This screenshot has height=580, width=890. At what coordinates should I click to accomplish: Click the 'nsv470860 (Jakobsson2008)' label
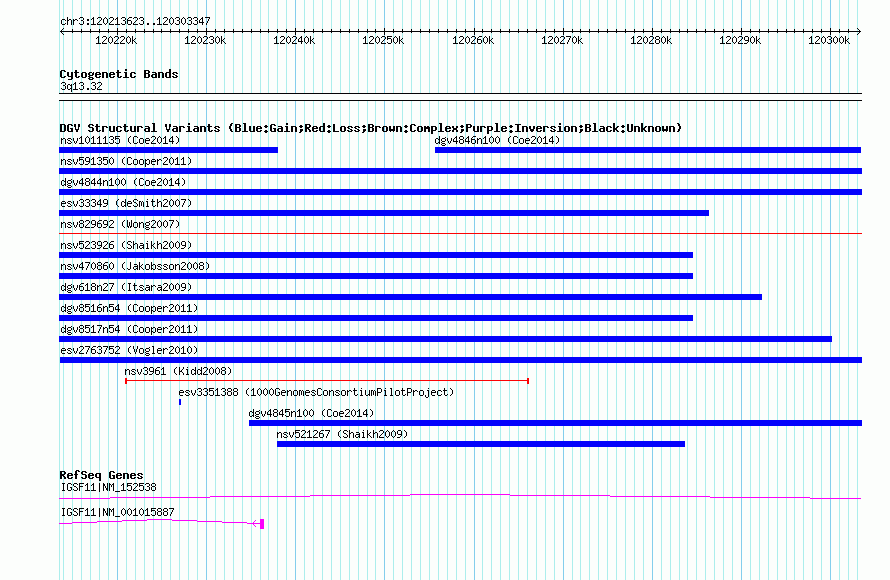coord(135,266)
